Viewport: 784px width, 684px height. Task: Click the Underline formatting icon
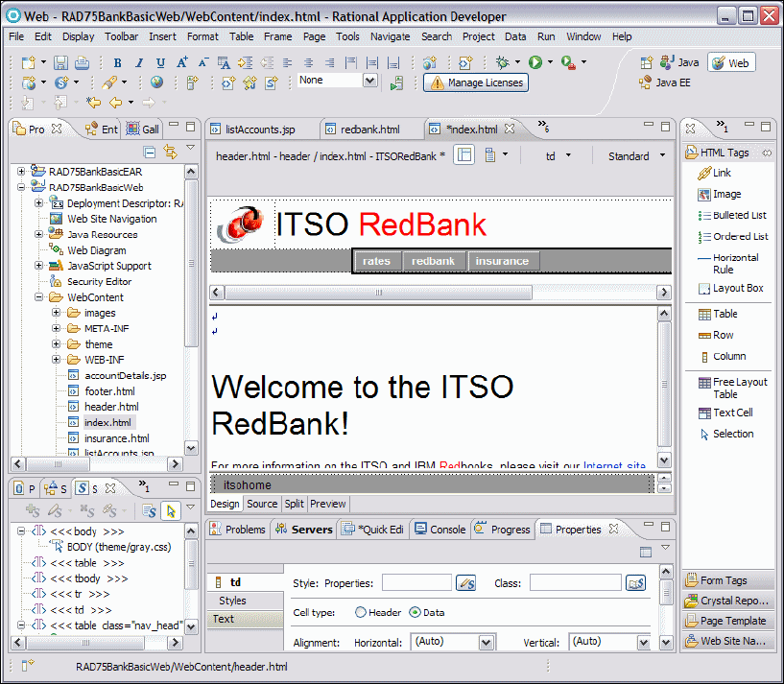pos(160,62)
